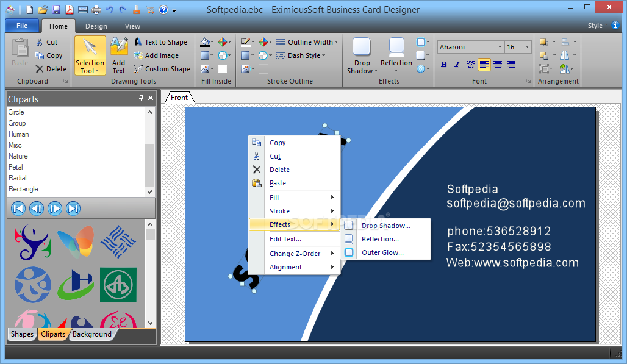The height and width of the screenshot is (364, 627).
Task: Click the large Drop Shadow effect icon
Action: coord(362,47)
